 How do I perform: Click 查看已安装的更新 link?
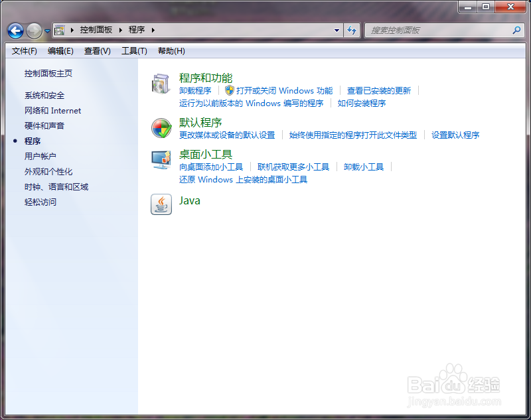[379, 91]
